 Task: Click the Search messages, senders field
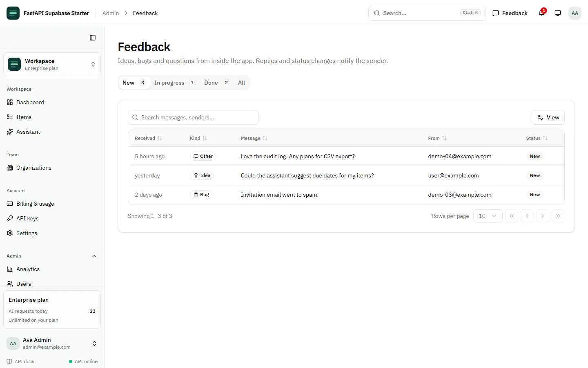193,117
